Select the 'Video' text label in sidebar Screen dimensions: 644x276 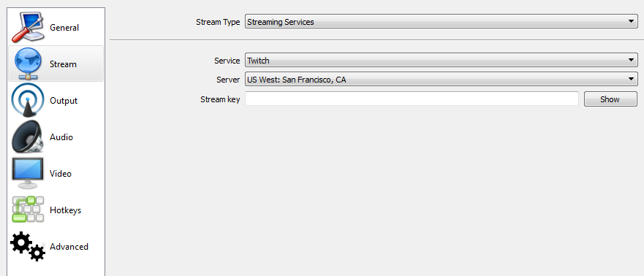click(61, 174)
